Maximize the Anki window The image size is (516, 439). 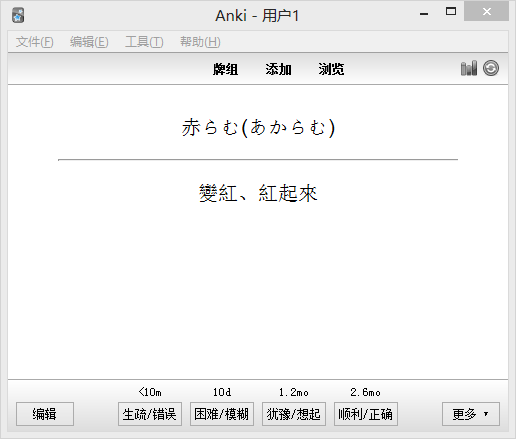451,12
